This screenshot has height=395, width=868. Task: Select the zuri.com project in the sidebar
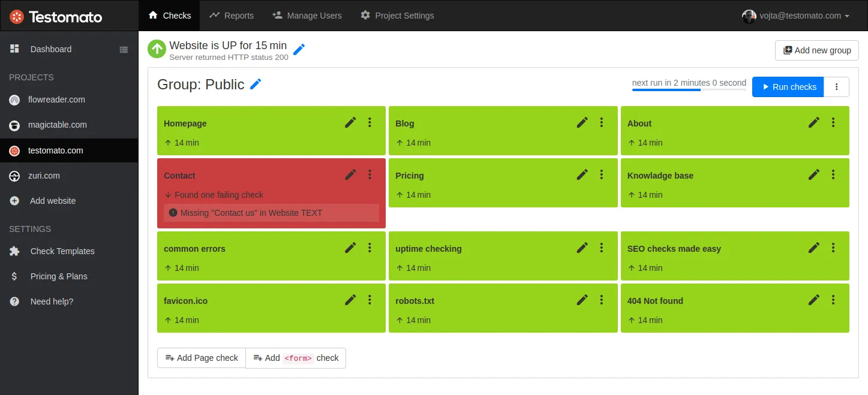14,176
